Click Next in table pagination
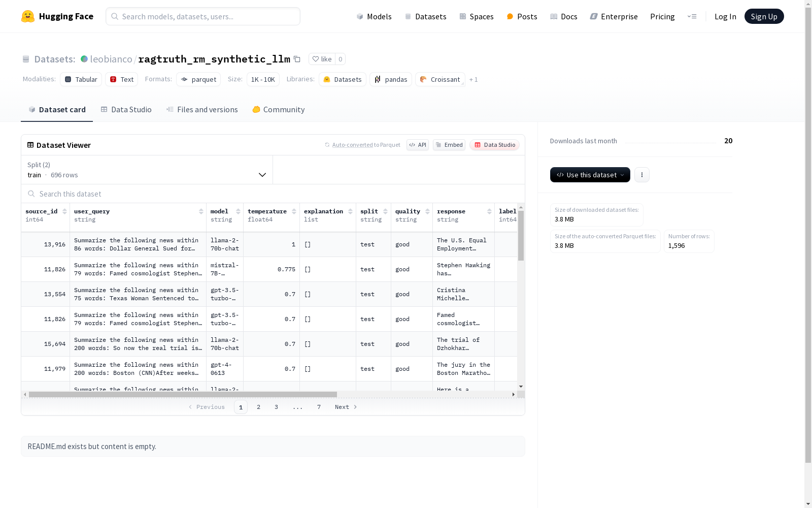The height and width of the screenshot is (508, 812). tap(346, 407)
